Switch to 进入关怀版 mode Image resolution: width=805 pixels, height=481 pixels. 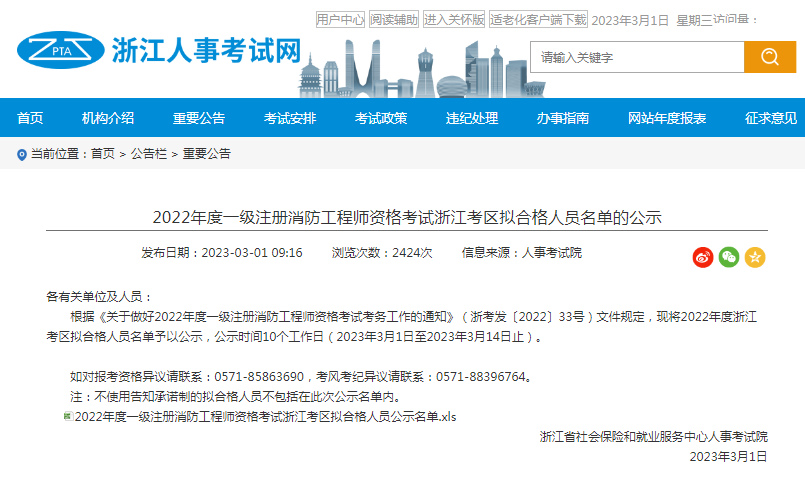coord(454,19)
